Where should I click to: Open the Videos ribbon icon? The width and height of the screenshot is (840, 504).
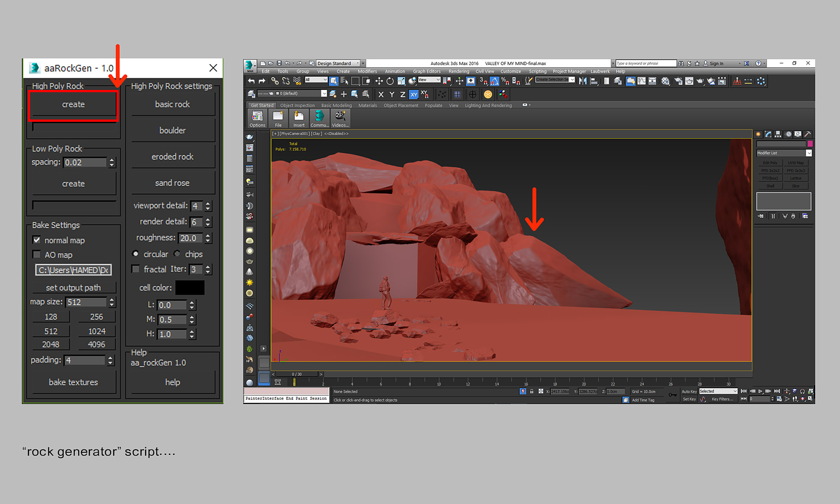click(x=340, y=118)
